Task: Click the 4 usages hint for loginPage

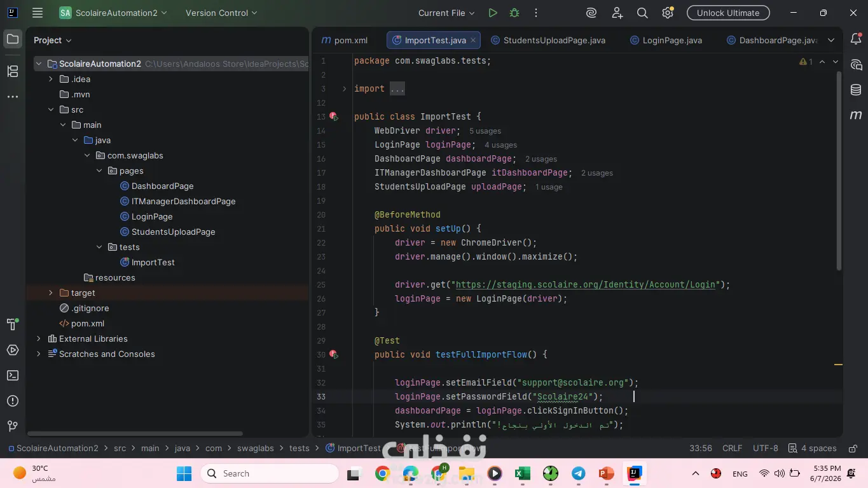Action: [500, 145]
